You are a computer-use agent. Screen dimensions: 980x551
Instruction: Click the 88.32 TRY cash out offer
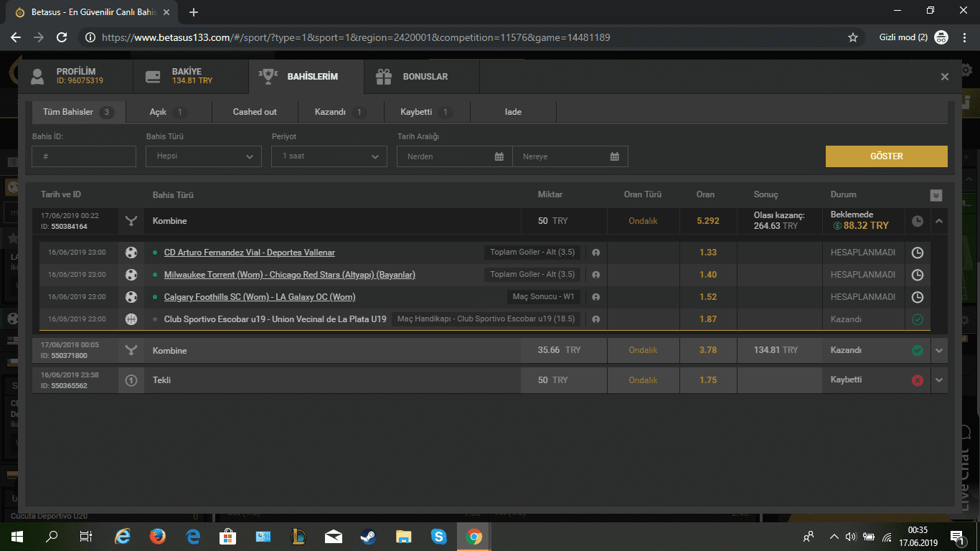[x=859, y=225]
